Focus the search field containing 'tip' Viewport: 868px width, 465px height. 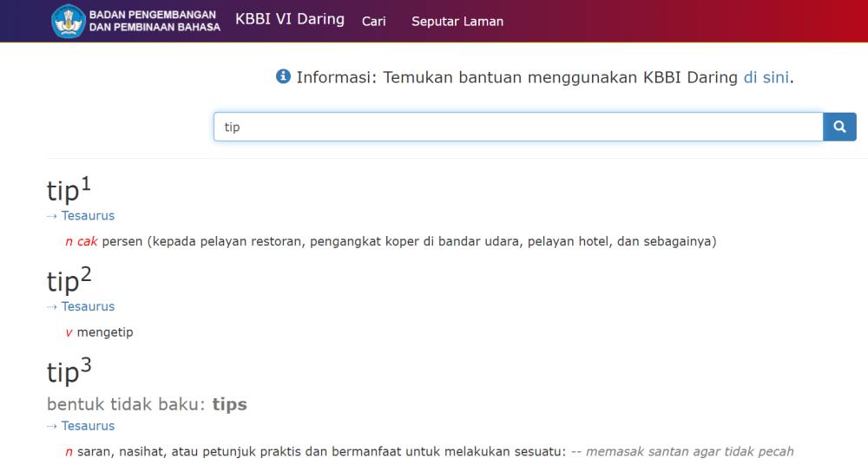click(518, 127)
